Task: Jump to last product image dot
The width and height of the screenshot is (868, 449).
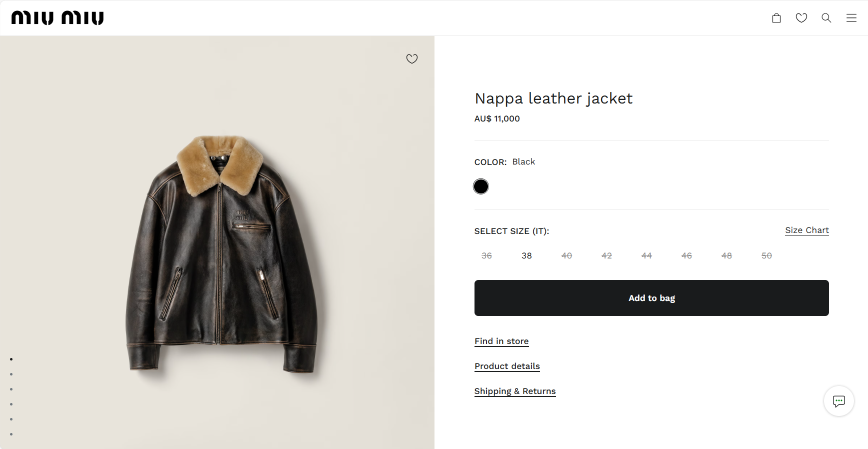Action: [11, 434]
